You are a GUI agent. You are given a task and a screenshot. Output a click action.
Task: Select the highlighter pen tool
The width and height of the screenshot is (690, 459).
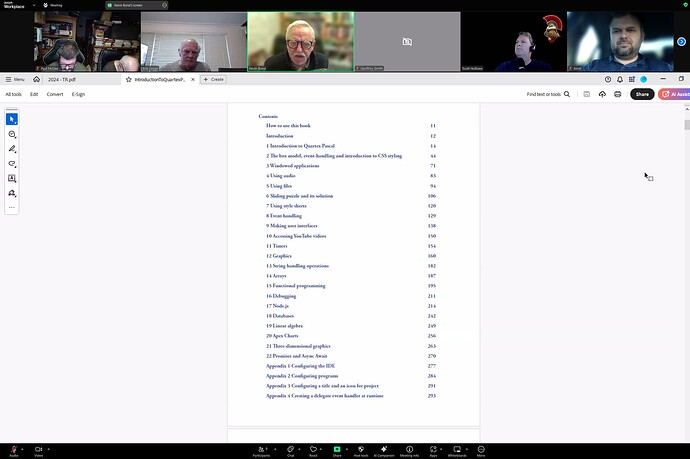(12, 149)
